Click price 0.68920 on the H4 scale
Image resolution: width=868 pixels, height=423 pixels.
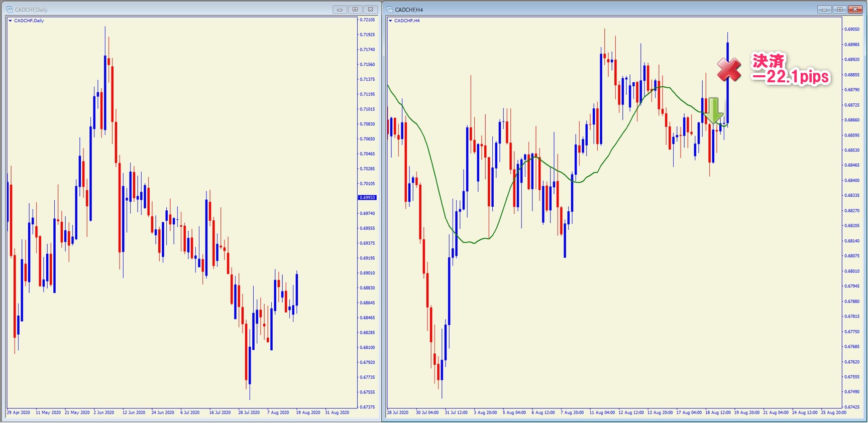tap(852, 60)
